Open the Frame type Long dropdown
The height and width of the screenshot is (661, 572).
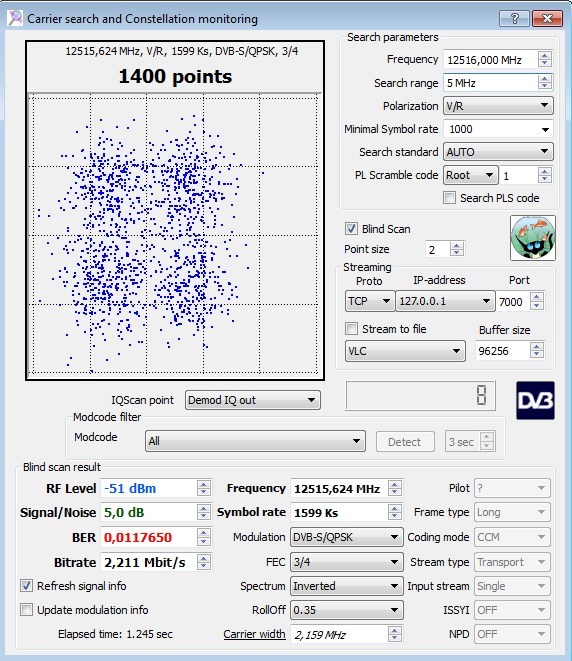[x=512, y=512]
